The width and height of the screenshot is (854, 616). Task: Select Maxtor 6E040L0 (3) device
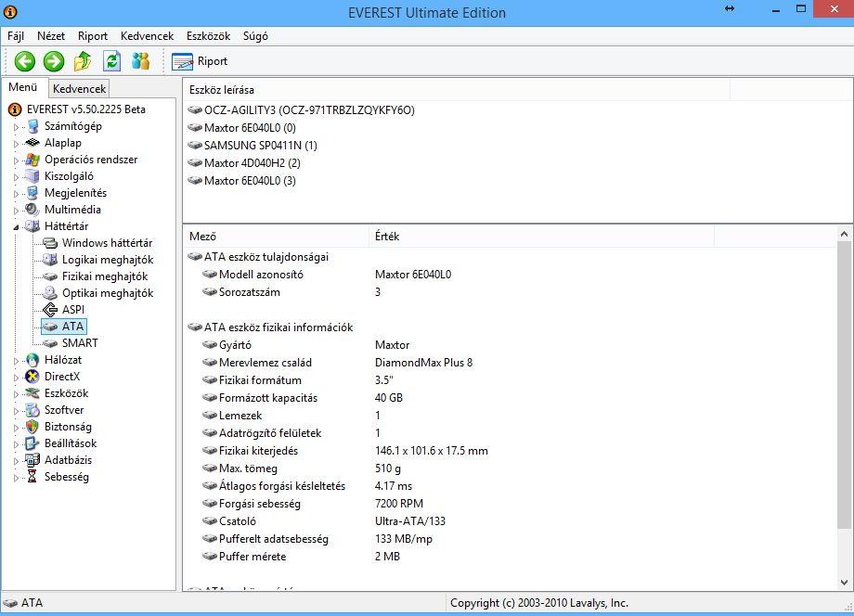click(x=250, y=181)
